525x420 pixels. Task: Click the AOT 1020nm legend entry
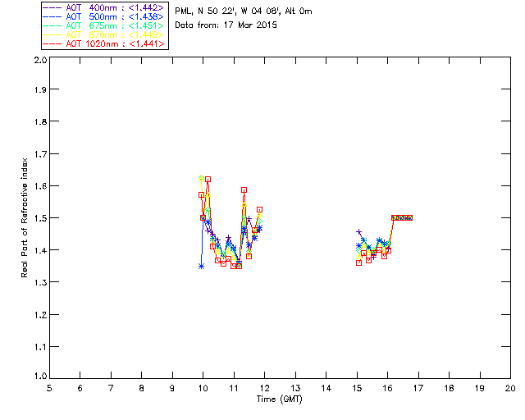point(103,43)
